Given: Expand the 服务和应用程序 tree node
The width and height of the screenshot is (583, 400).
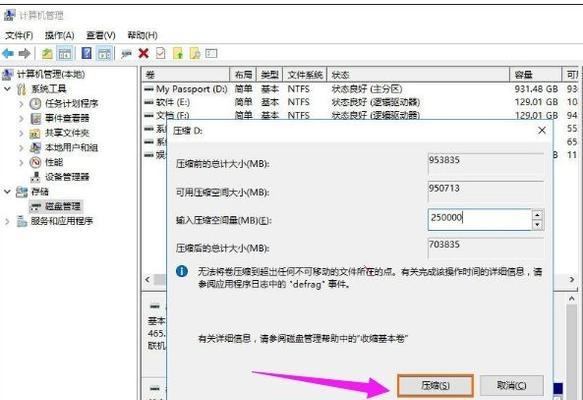Looking at the screenshot, I should [7, 222].
